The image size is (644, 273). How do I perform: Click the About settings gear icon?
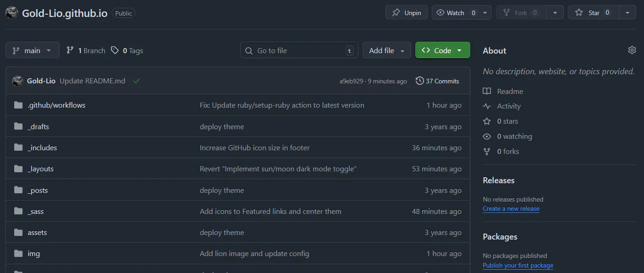[632, 50]
